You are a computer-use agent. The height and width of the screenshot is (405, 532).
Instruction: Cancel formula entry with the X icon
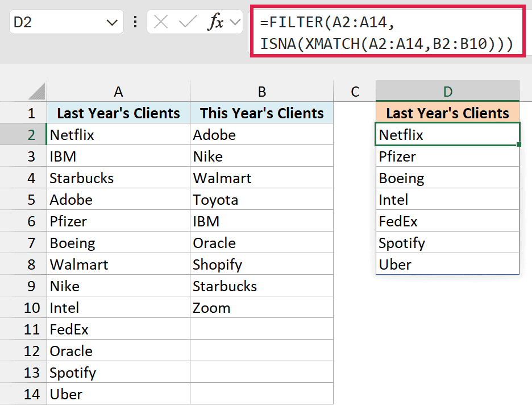coord(160,22)
